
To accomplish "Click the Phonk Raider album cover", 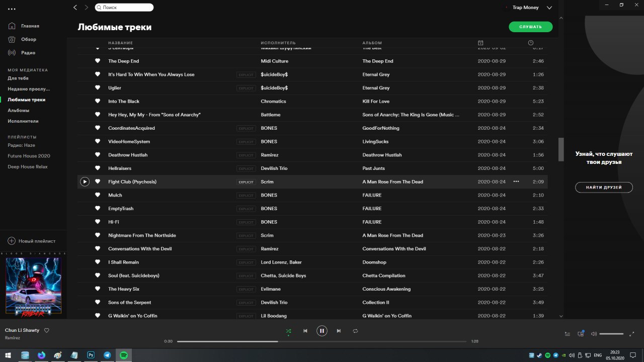I will pos(33,286).
